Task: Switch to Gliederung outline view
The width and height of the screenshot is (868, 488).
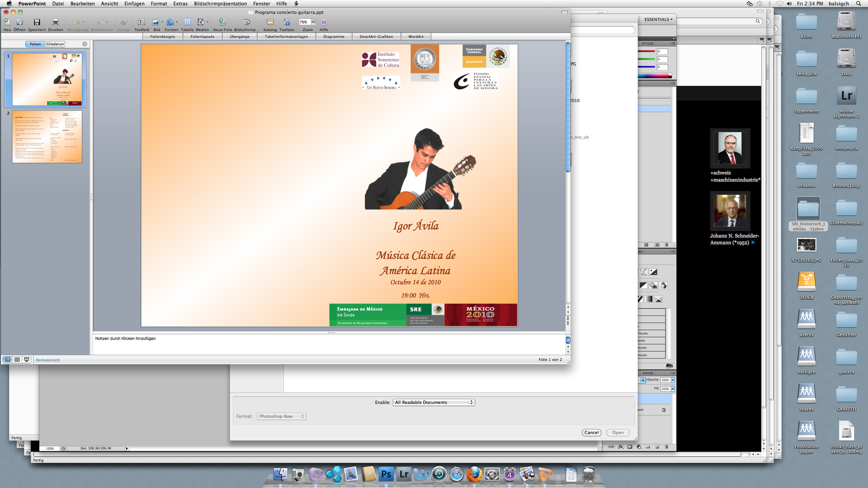Action: [55, 44]
